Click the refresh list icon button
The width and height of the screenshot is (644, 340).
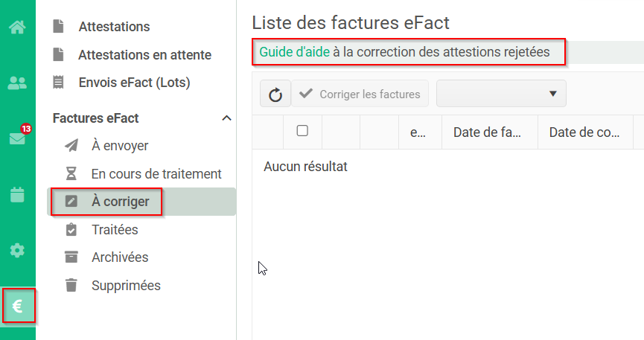pos(275,94)
